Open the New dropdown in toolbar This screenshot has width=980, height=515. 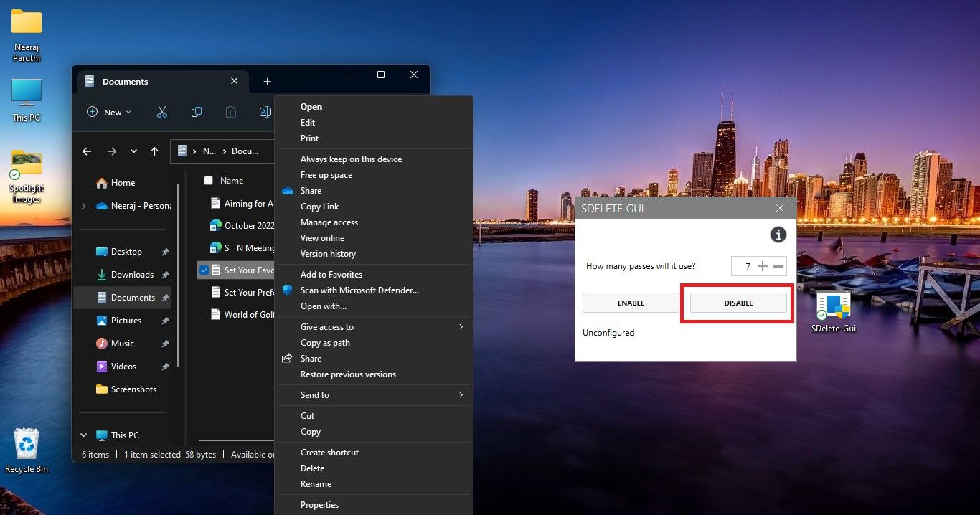[109, 112]
